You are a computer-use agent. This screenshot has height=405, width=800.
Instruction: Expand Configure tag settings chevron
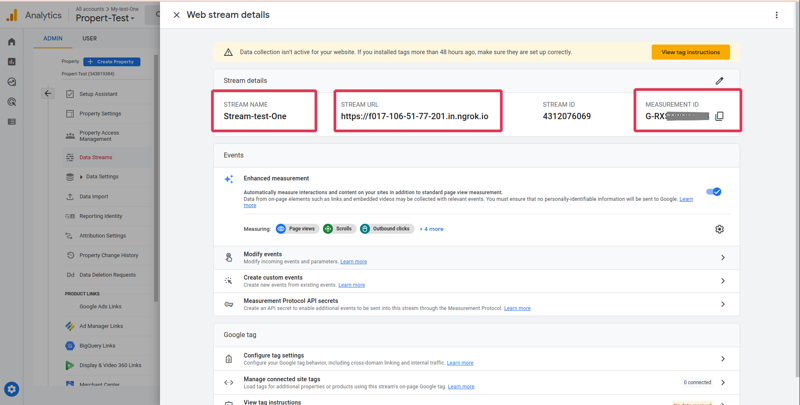[723, 359]
